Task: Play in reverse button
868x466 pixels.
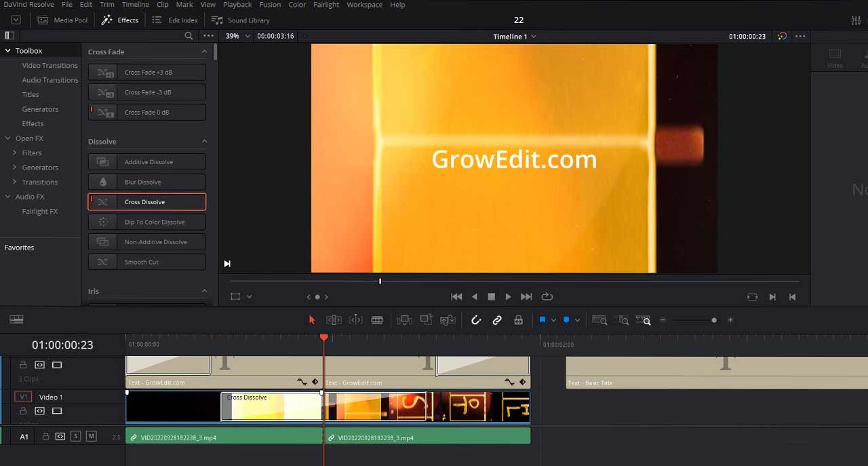Action: click(x=475, y=296)
